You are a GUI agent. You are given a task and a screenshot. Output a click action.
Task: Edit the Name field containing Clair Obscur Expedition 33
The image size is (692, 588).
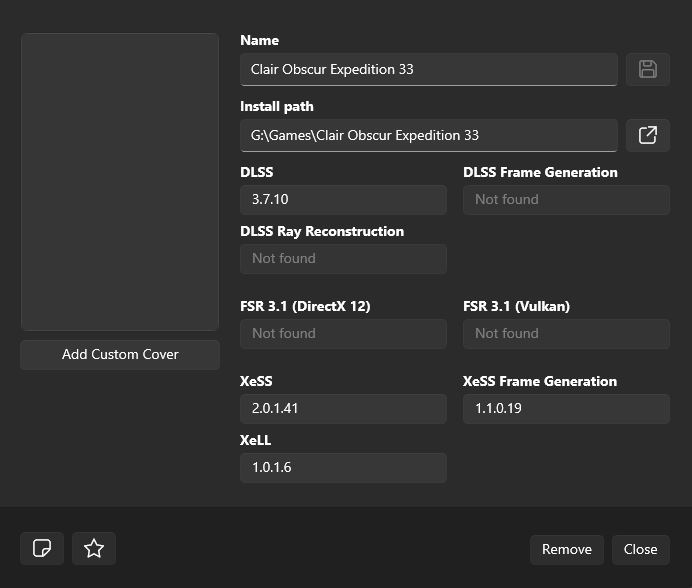(429, 69)
